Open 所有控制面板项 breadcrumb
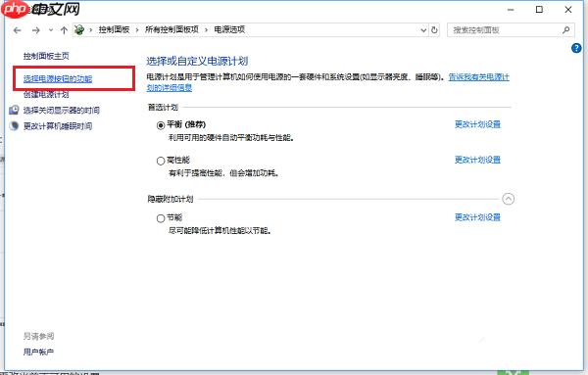Screen dimensions: 588x375 coord(171,29)
